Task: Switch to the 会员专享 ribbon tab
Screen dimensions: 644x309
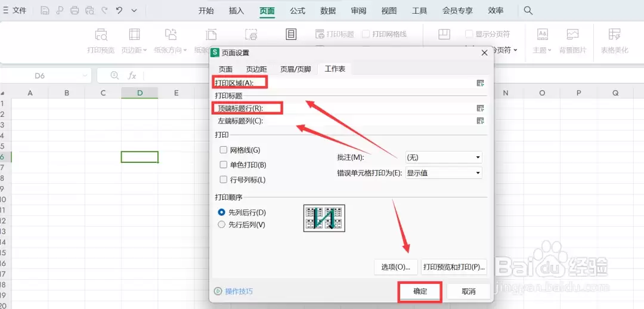Action: [x=457, y=11]
